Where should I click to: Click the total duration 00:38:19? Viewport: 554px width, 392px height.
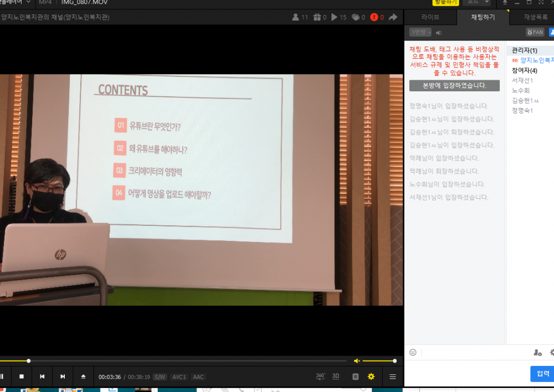[x=138, y=377]
